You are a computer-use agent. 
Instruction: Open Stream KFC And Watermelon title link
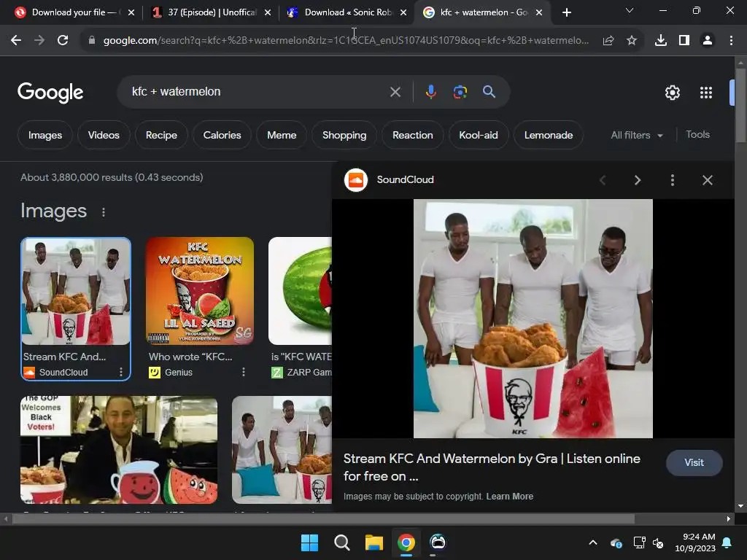pos(492,467)
